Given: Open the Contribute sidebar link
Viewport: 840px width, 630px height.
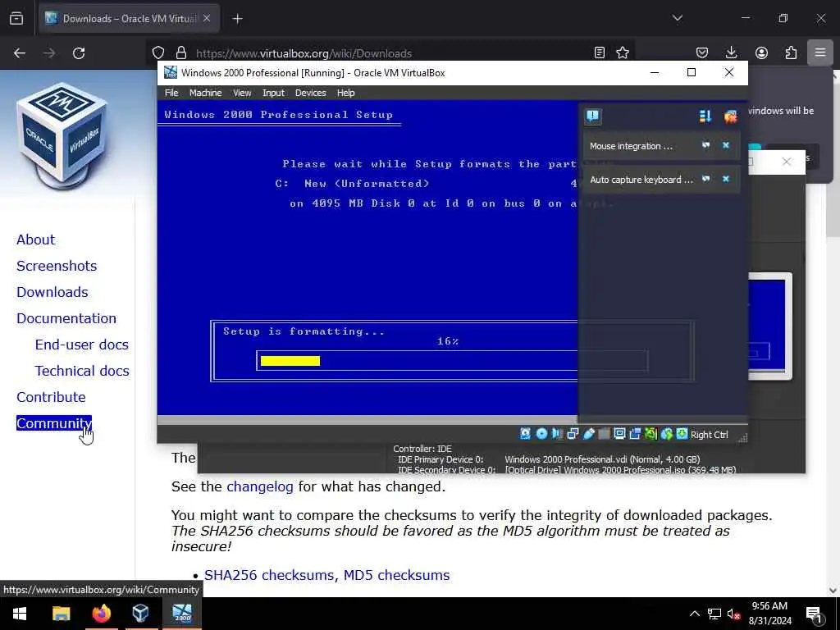Looking at the screenshot, I should click(x=51, y=397).
